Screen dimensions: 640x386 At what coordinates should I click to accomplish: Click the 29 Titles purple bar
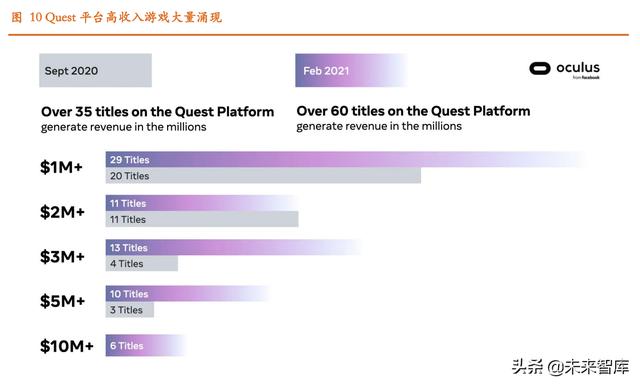pos(346,160)
